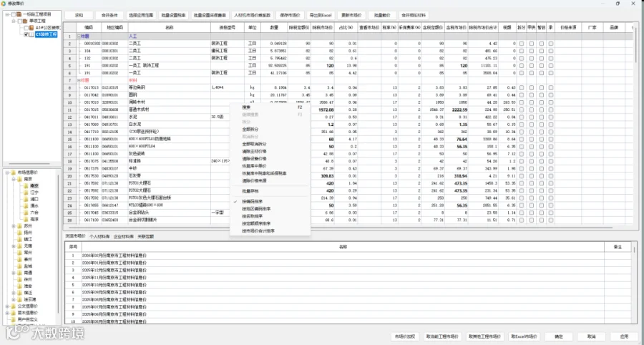Click the 求和 toolbar button
This screenshot has width=644, height=345.
tap(79, 16)
